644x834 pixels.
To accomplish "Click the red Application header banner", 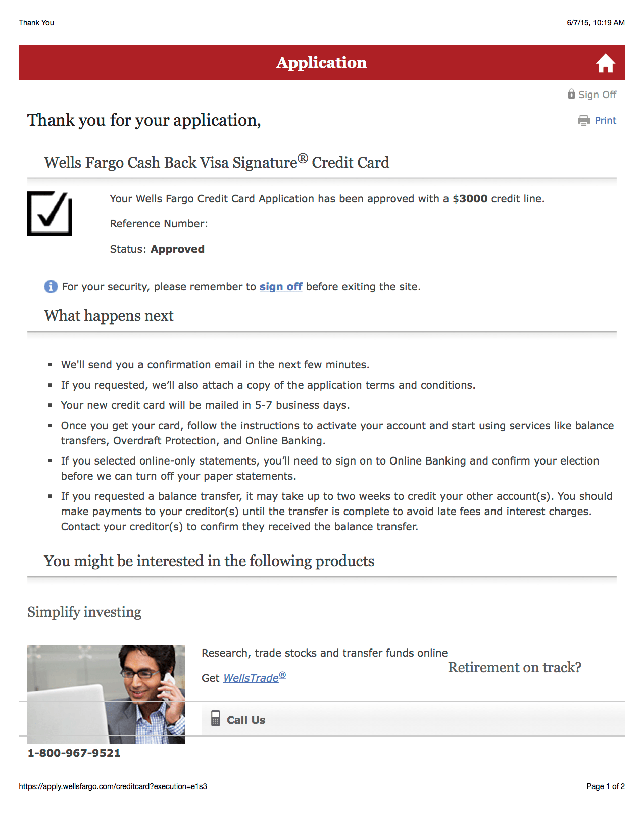I will [x=322, y=63].
